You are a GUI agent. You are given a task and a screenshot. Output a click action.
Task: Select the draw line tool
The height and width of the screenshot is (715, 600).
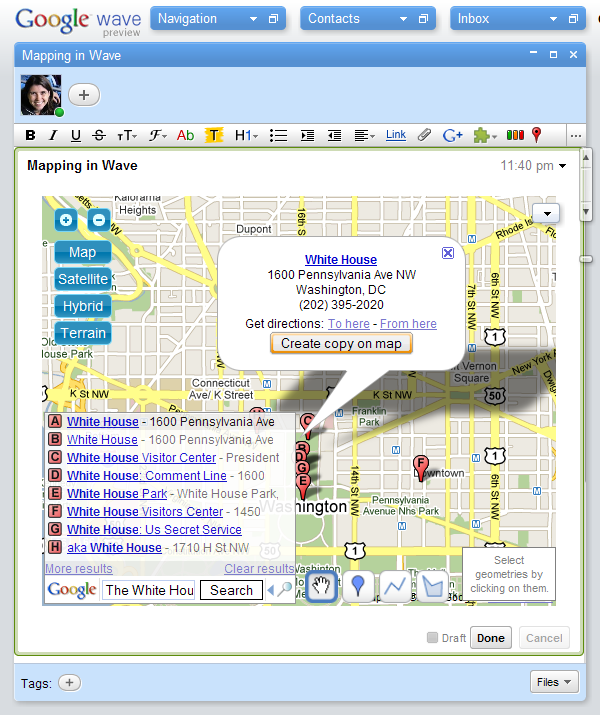pos(395,586)
